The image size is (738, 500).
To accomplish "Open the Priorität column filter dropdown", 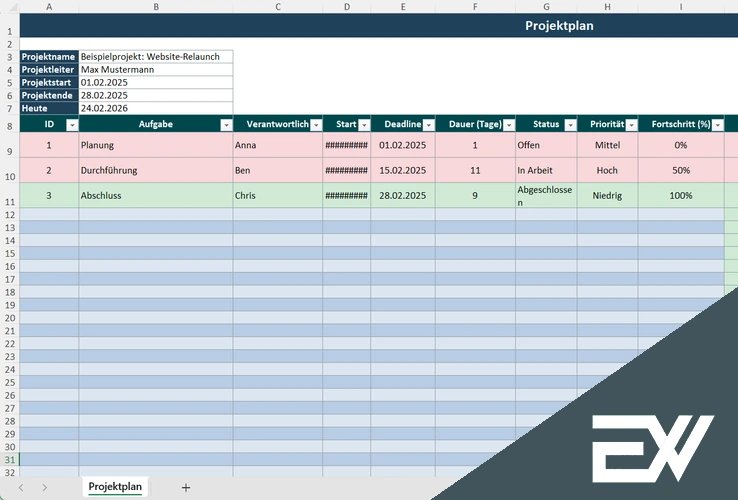I will pos(632,125).
